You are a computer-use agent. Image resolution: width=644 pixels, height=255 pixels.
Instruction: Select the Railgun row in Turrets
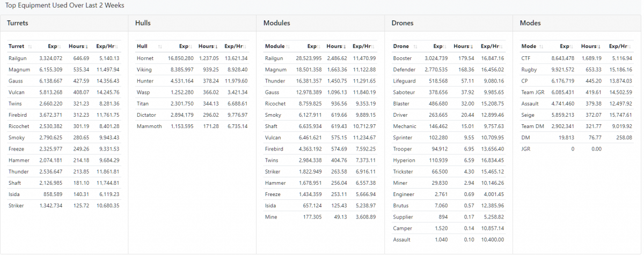tap(19, 58)
